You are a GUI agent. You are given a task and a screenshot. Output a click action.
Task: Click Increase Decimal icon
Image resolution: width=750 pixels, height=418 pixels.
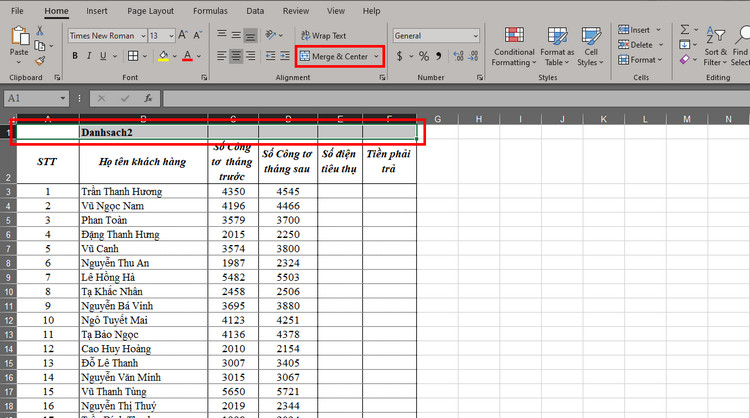click(458, 56)
